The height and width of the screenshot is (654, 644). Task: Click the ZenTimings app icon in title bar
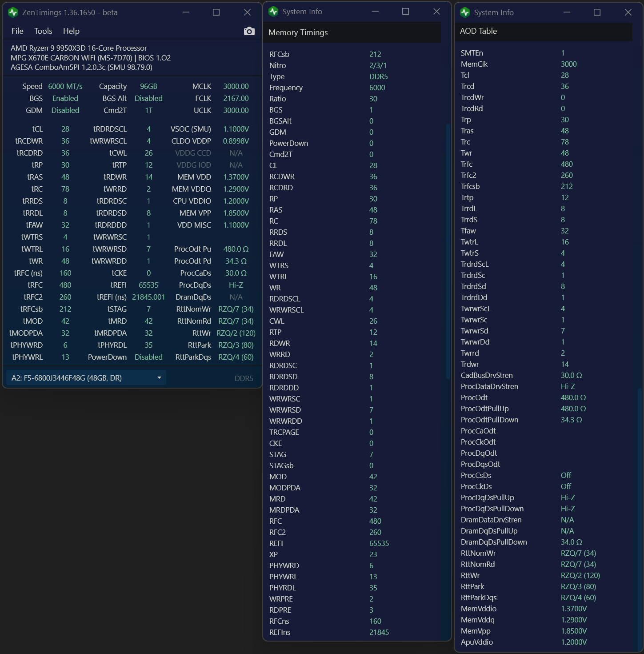coord(13,12)
